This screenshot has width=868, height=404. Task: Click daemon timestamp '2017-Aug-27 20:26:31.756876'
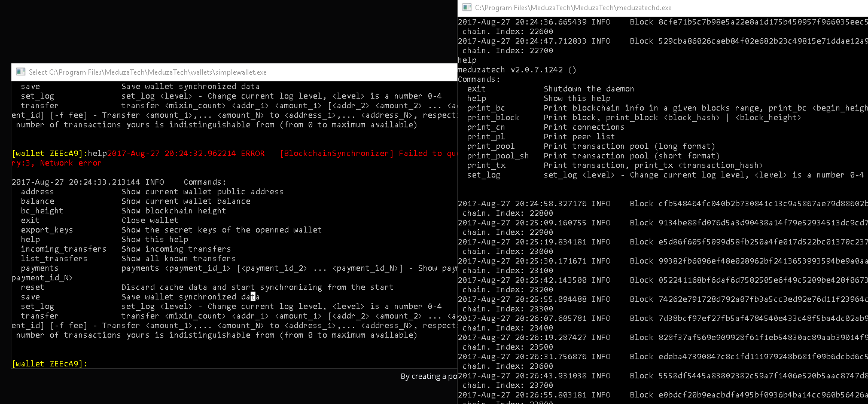click(x=522, y=357)
